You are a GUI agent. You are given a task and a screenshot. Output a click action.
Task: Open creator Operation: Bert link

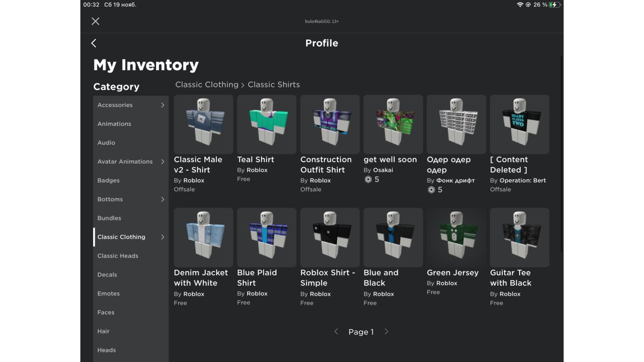click(x=523, y=180)
